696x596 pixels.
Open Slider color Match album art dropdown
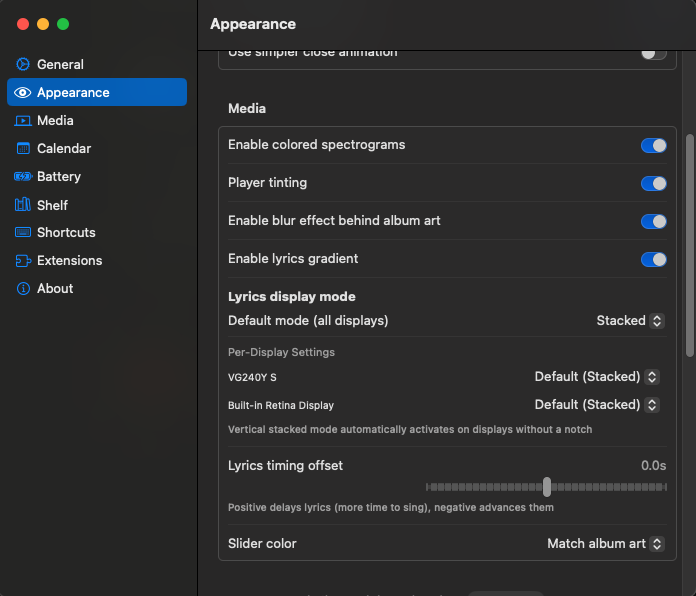tap(606, 544)
